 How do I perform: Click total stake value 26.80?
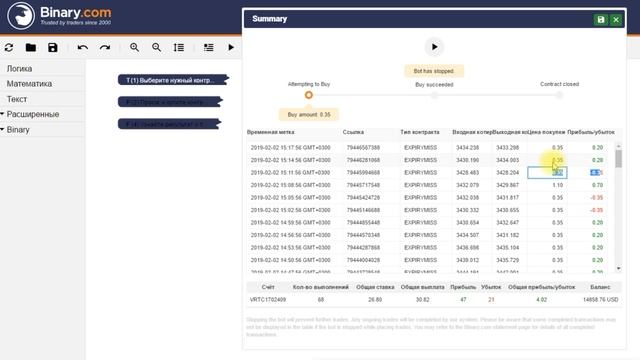[x=375, y=300]
